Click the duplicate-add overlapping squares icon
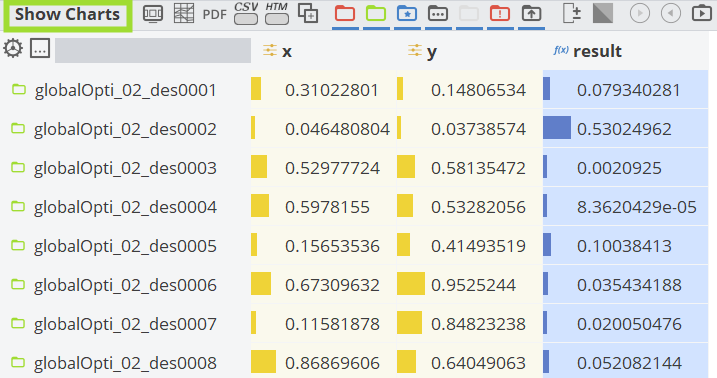 coord(308,13)
